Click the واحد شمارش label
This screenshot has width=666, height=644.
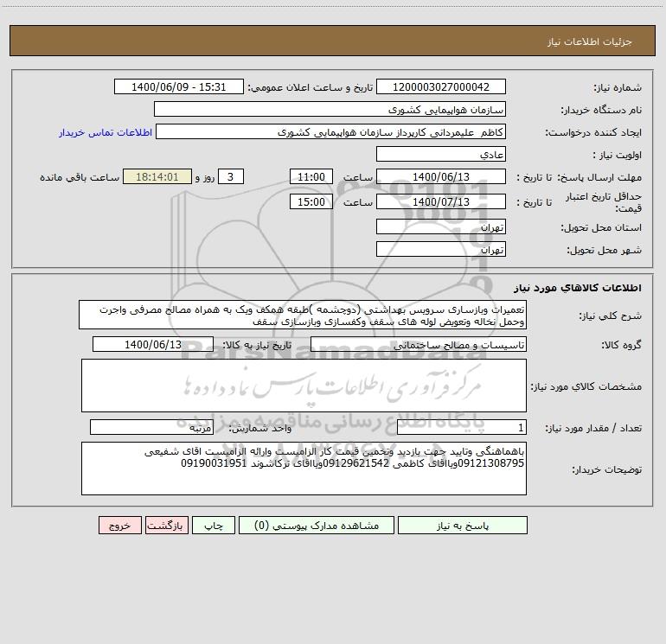260,429
